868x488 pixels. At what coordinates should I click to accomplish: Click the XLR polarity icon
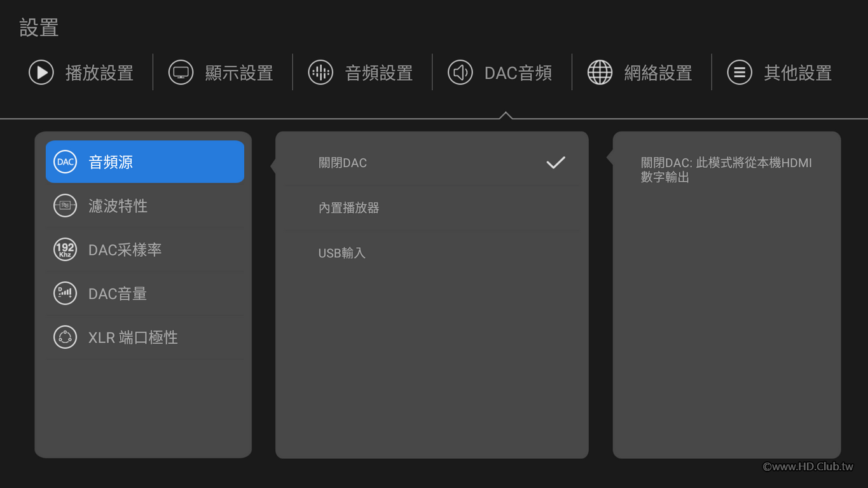65,337
